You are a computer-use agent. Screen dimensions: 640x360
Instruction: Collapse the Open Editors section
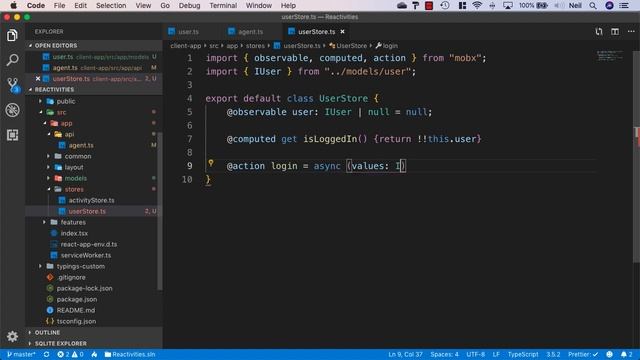pyautogui.click(x=94, y=45)
